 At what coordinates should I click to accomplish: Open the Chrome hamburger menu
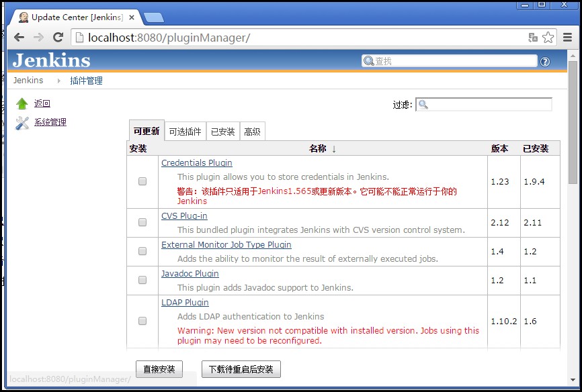567,37
